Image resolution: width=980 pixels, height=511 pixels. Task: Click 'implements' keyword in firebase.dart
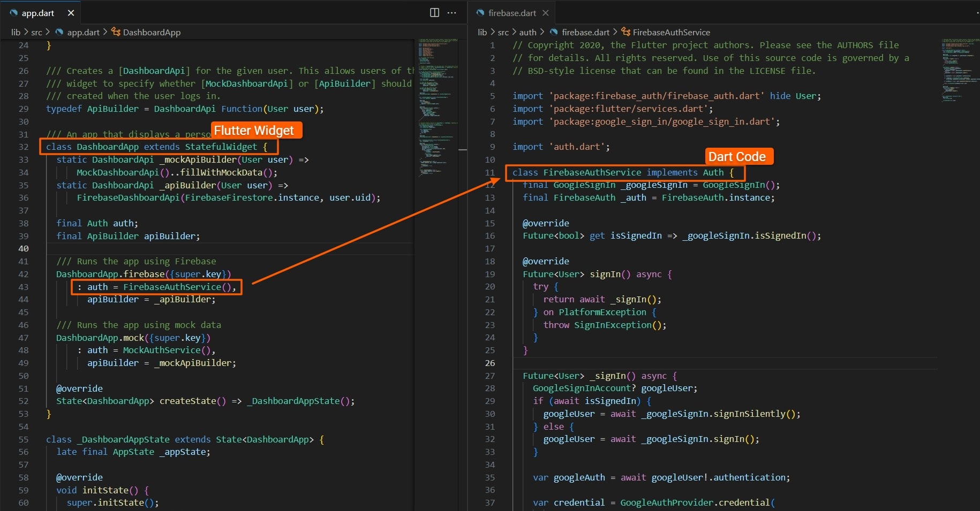(672, 172)
